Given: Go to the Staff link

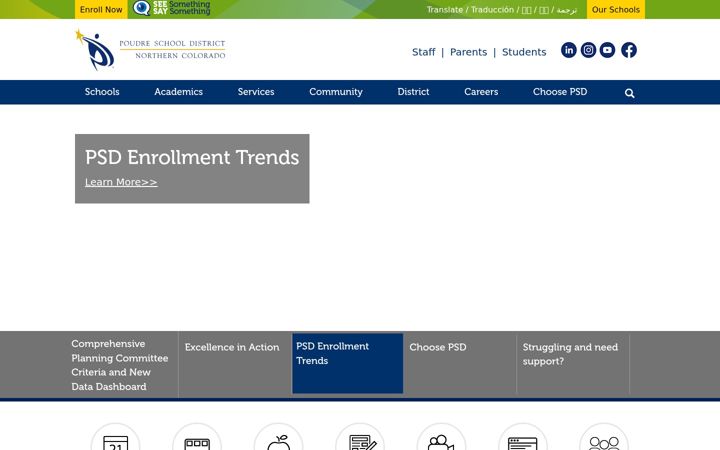Looking at the screenshot, I should pos(423,52).
